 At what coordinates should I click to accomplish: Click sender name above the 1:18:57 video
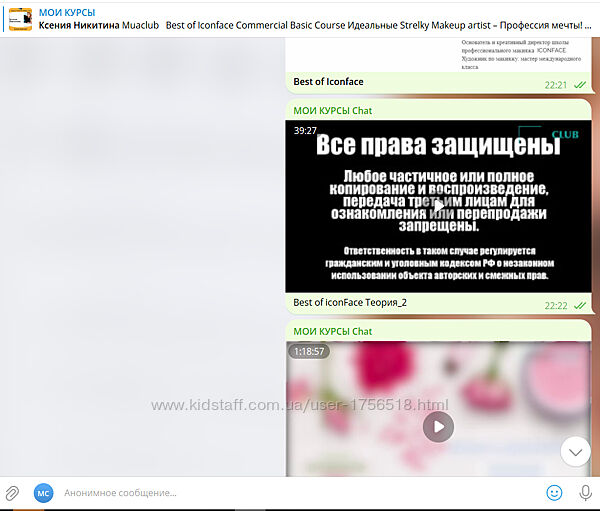pyautogui.click(x=332, y=331)
